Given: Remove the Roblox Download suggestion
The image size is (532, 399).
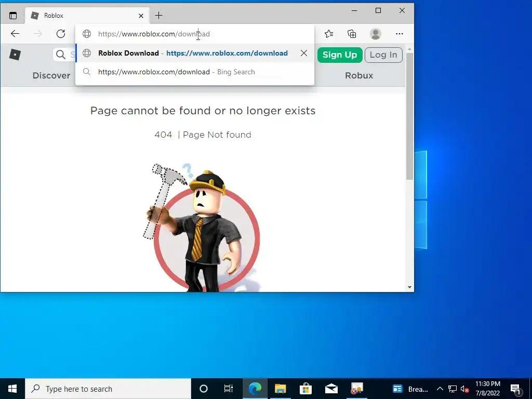Looking at the screenshot, I should tap(303, 53).
